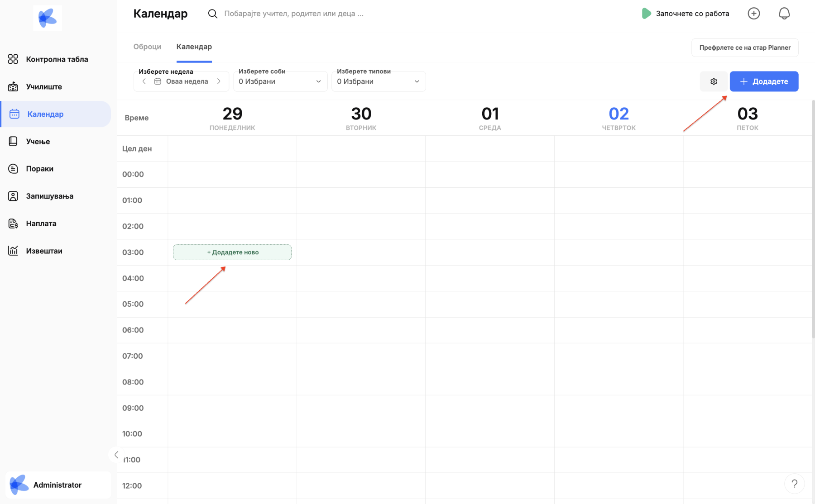
Task: Switch to the Оброци tab
Action: pos(147,47)
